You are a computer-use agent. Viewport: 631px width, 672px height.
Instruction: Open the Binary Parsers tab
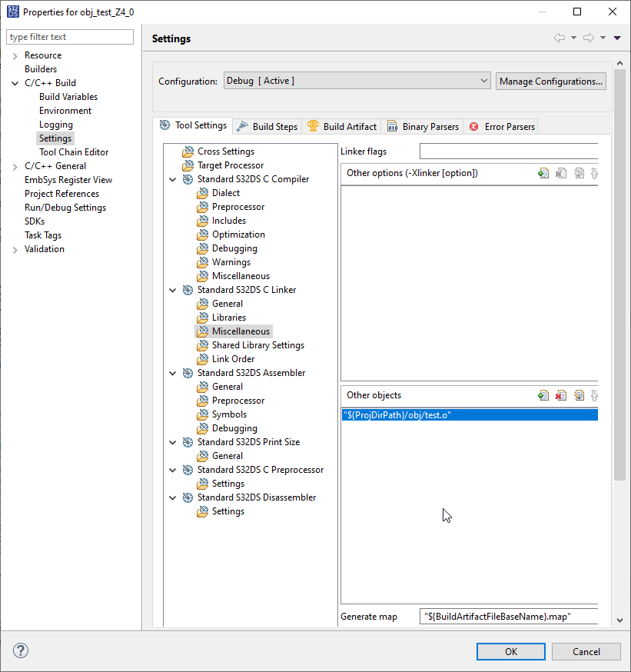(423, 126)
